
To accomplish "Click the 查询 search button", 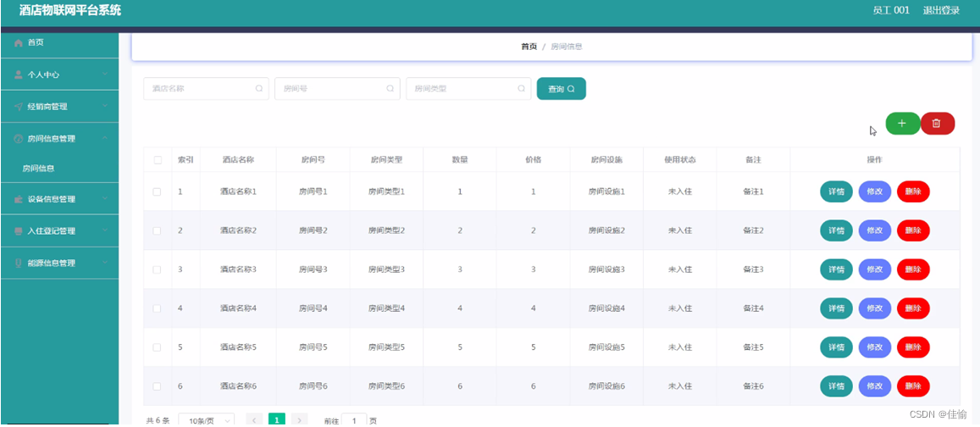I will (x=562, y=89).
